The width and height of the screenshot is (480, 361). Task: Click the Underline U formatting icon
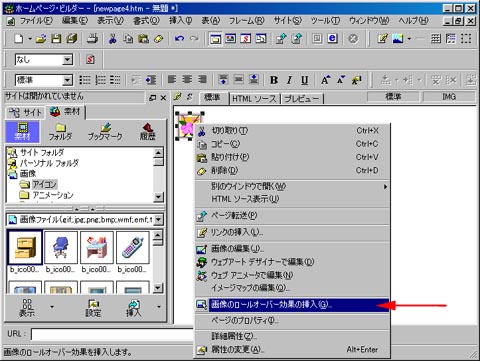coord(304,80)
